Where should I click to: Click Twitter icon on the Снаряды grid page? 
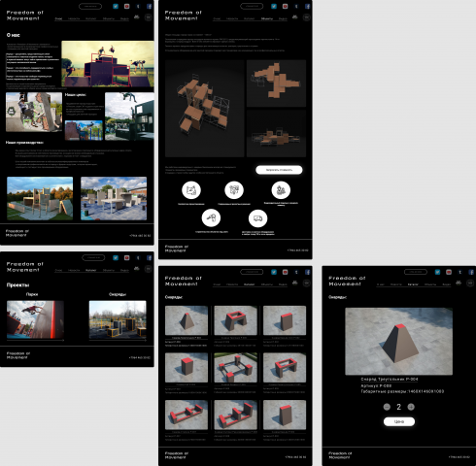click(274, 272)
